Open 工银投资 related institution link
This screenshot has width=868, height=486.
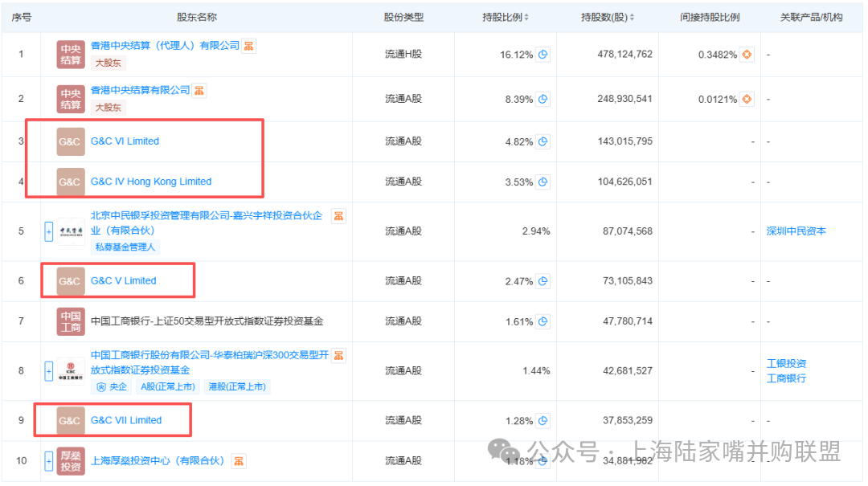(786, 364)
